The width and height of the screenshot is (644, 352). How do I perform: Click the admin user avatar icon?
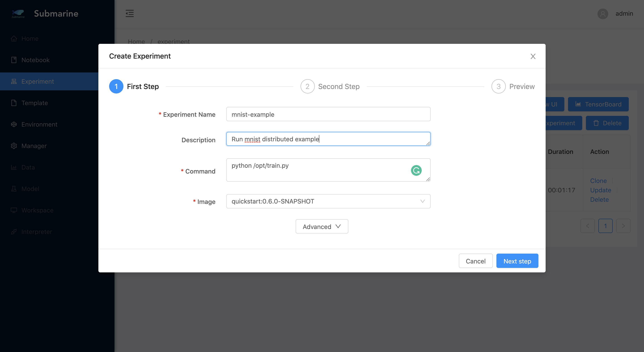click(602, 13)
